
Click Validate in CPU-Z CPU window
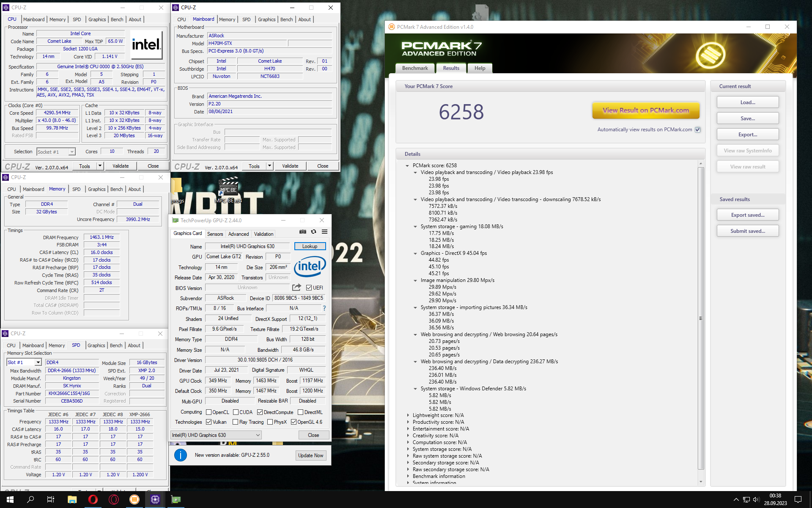click(121, 166)
